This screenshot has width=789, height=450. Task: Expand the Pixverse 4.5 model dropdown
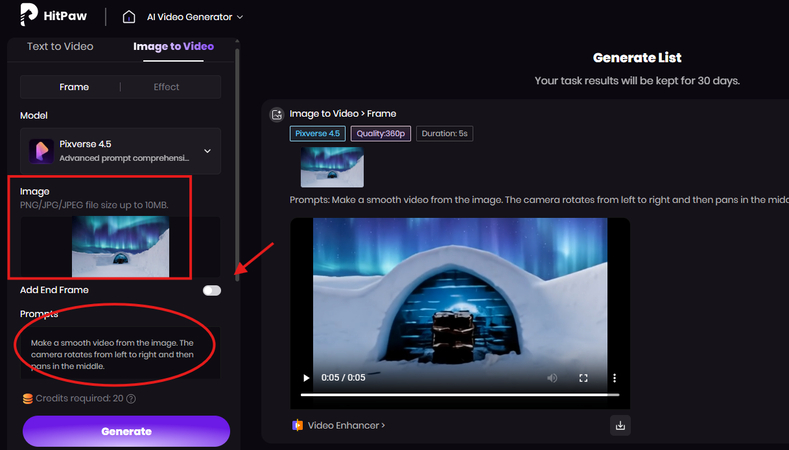207,151
